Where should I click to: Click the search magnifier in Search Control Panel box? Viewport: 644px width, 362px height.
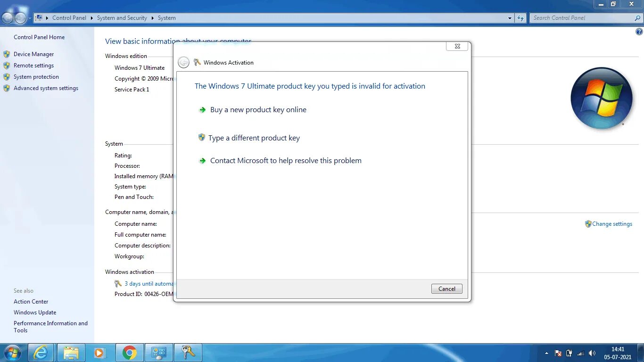tap(637, 18)
